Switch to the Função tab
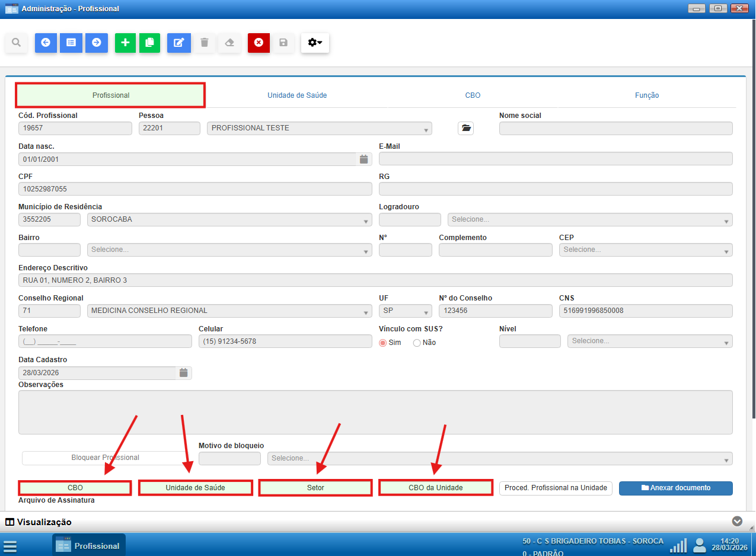The height and width of the screenshot is (556, 756). coord(647,95)
